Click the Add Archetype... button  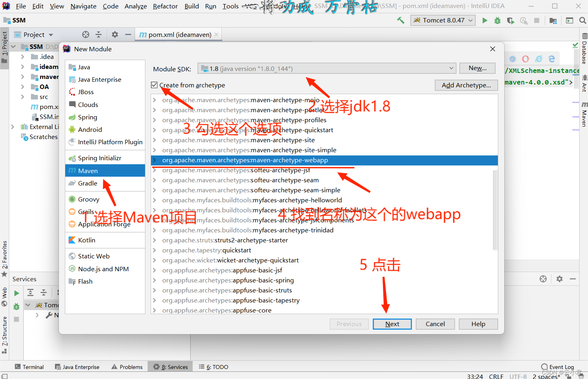coord(466,85)
